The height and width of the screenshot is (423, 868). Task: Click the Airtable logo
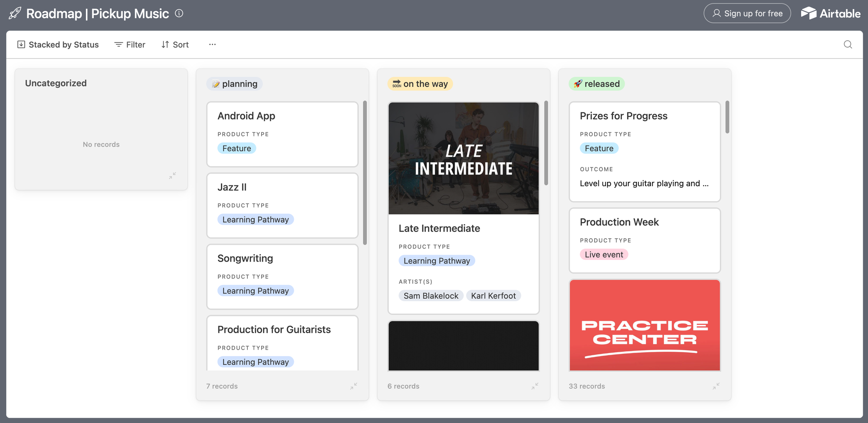coord(830,13)
